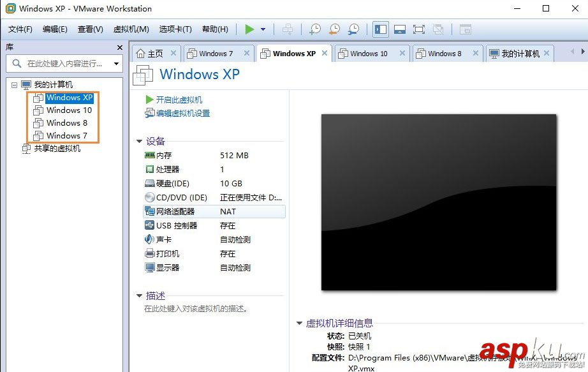This screenshot has height=372, width=588.
Task: Click the 快照 1 snapshot value
Action: click(x=359, y=346)
